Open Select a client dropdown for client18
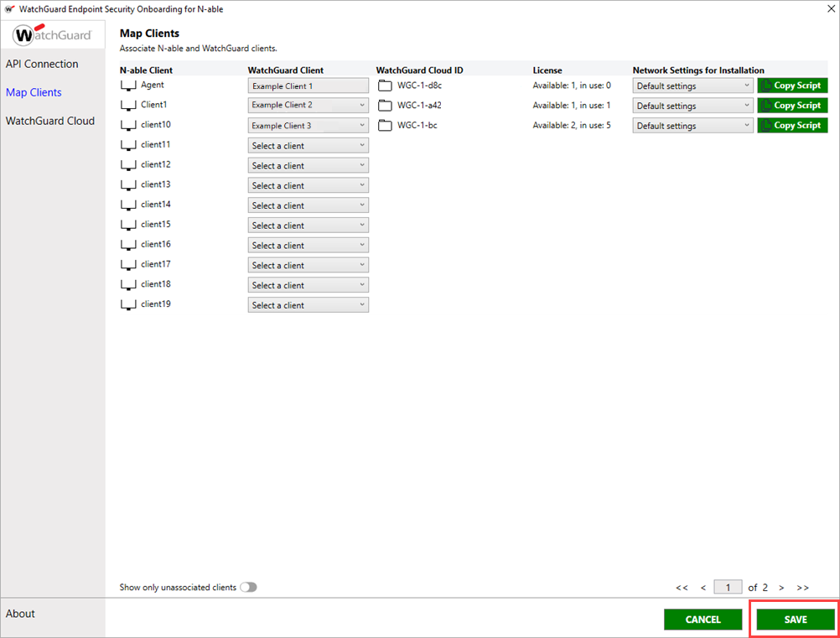Screen dimensions: 840x638 coord(308,285)
